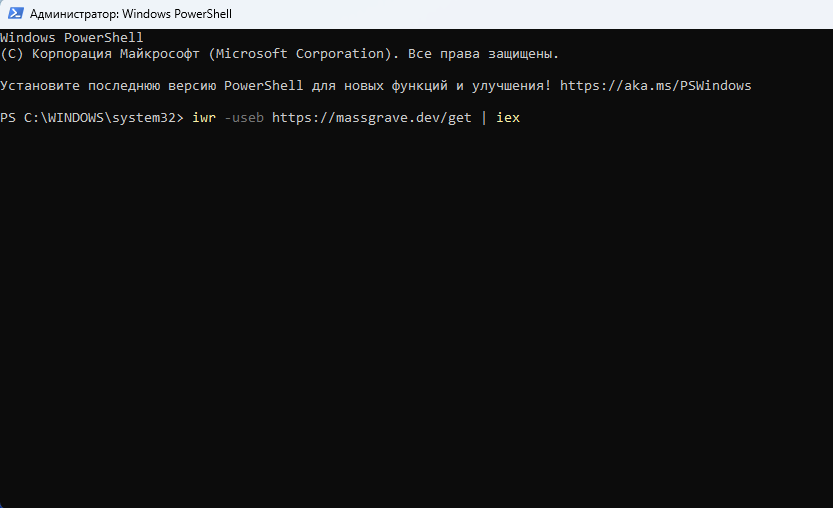
Task: Click the '(C)' copyright symbol
Action: (x=12, y=54)
